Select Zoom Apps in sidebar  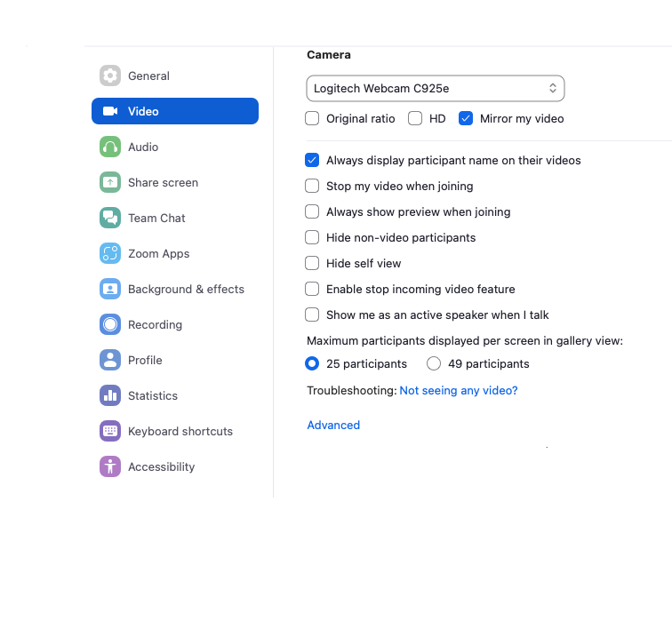(175, 253)
